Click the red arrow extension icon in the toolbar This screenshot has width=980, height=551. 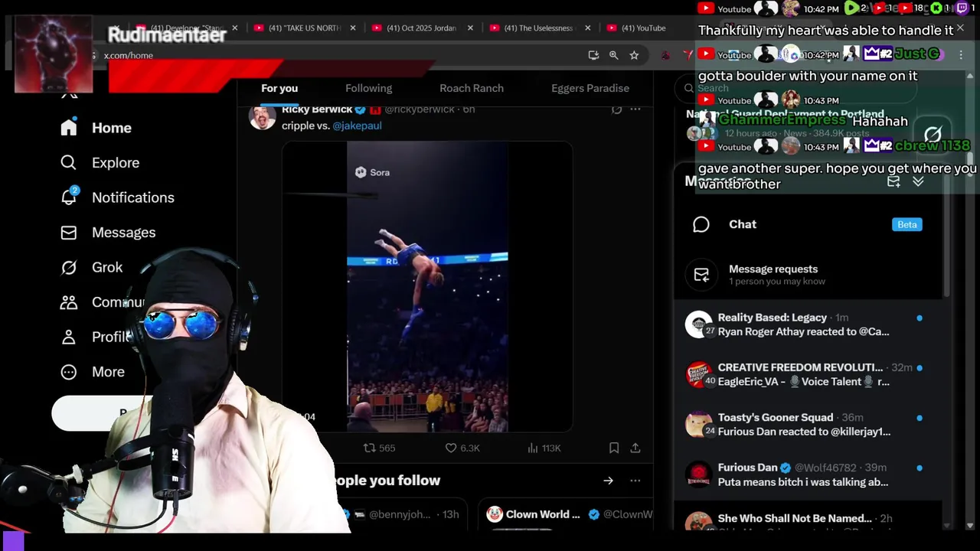pos(688,55)
